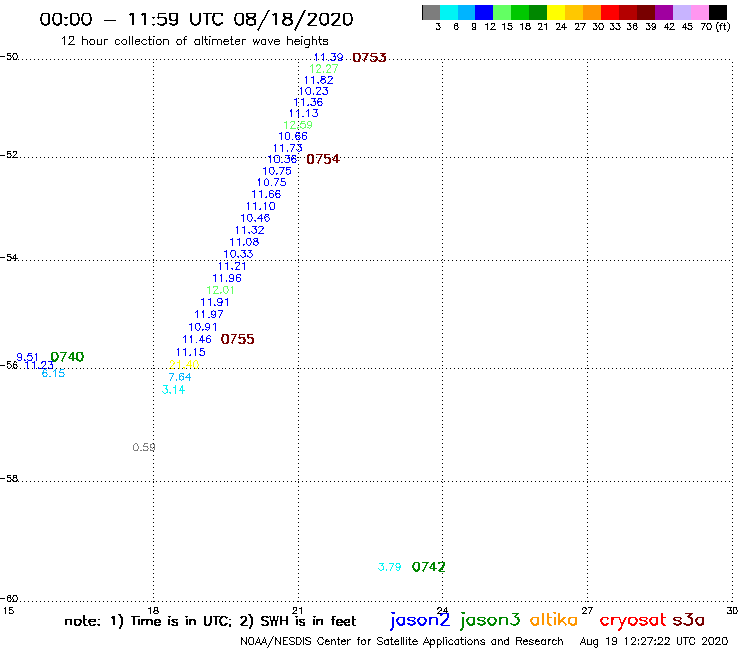740x650 pixels.
Task: Select the 0753 pass time label
Action: tap(370, 58)
